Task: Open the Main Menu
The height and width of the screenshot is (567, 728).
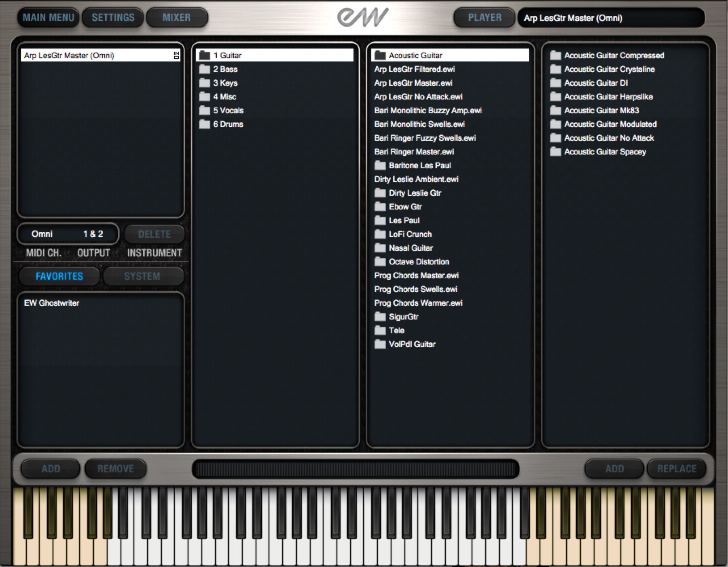Action: pyautogui.click(x=48, y=17)
